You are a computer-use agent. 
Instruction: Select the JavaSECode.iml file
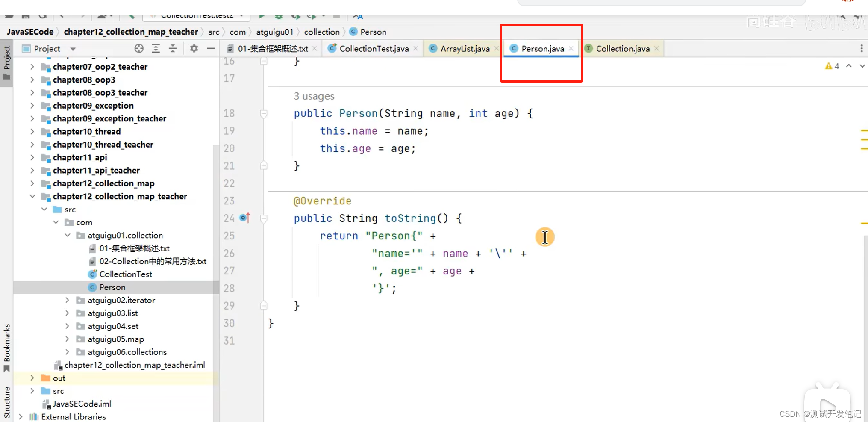tap(82, 404)
